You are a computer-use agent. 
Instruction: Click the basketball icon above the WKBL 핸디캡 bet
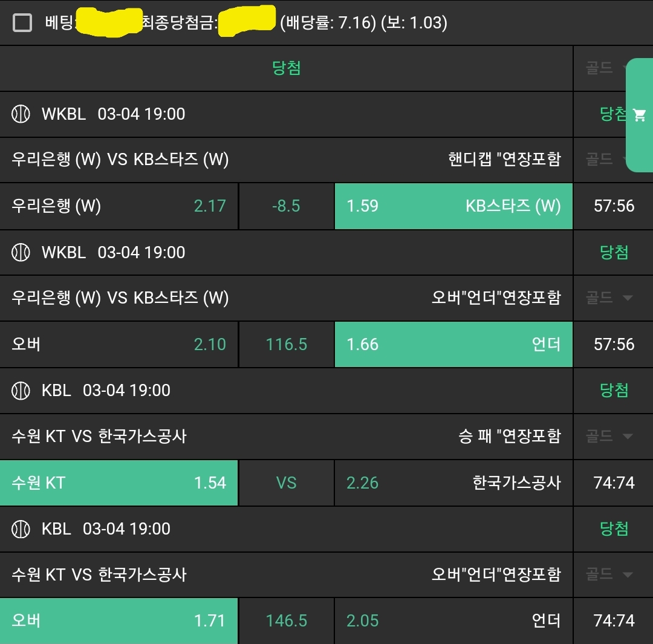(x=21, y=114)
